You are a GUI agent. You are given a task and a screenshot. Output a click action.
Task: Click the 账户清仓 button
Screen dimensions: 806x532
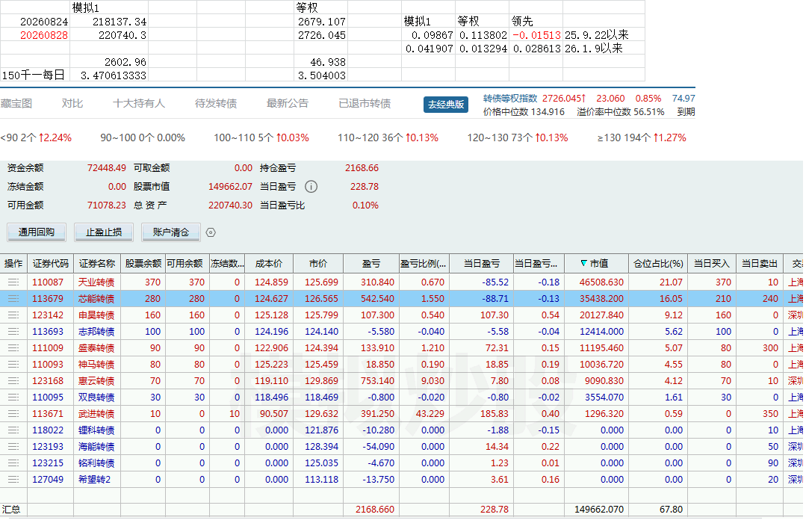[x=170, y=232]
